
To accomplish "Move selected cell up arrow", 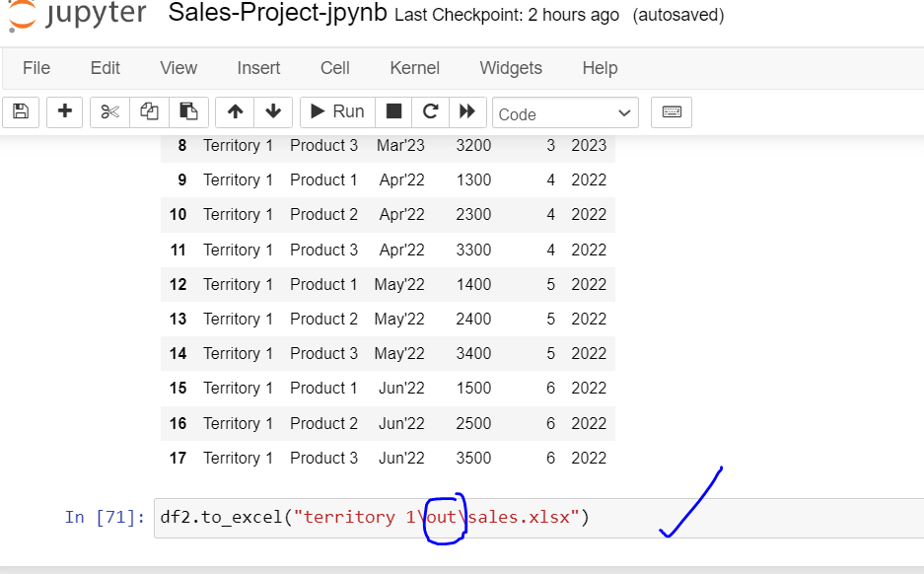I will (235, 111).
